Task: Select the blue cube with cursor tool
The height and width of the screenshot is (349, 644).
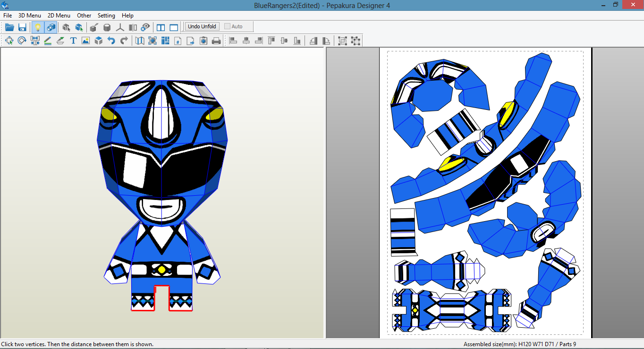Action: 79,27
